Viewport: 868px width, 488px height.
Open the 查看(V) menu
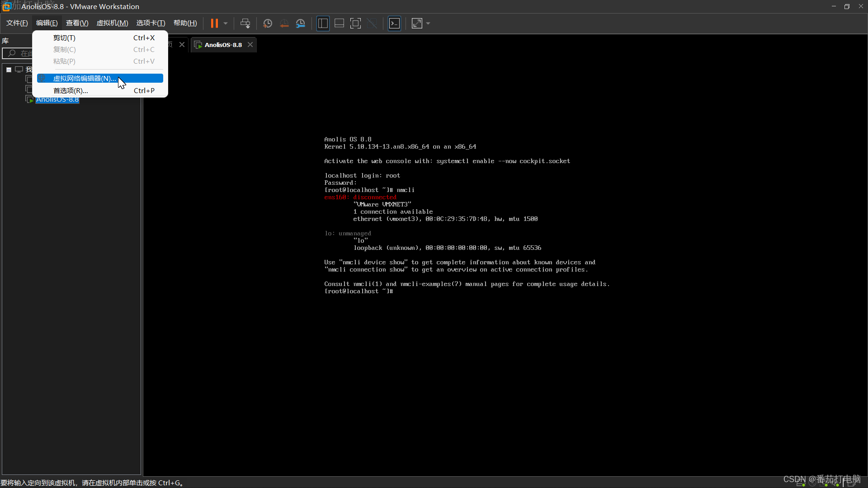click(x=77, y=23)
